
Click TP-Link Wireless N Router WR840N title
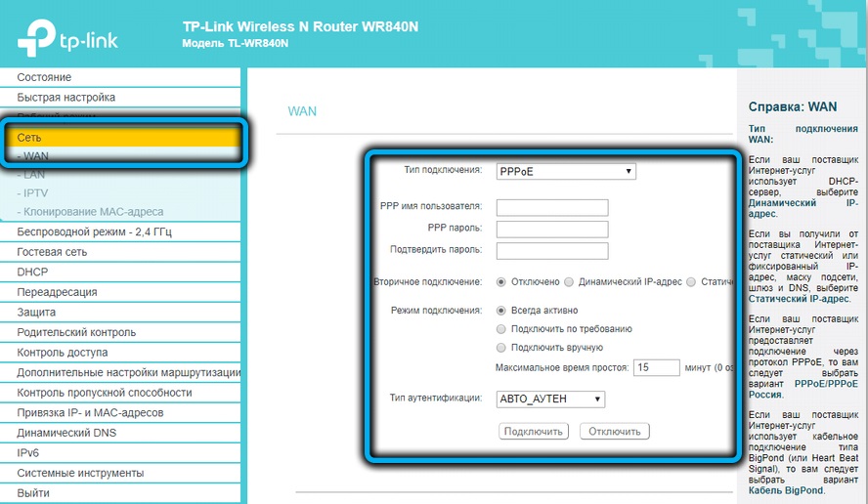tap(301, 26)
